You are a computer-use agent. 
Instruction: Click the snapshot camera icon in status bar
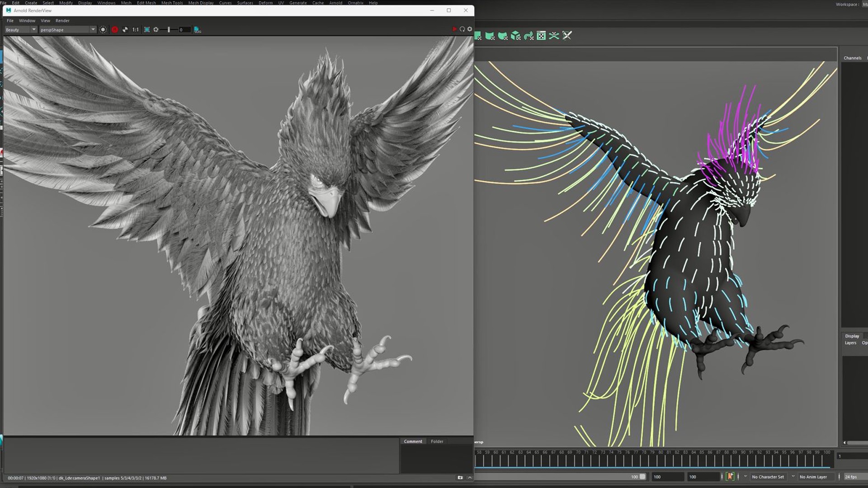click(460, 478)
